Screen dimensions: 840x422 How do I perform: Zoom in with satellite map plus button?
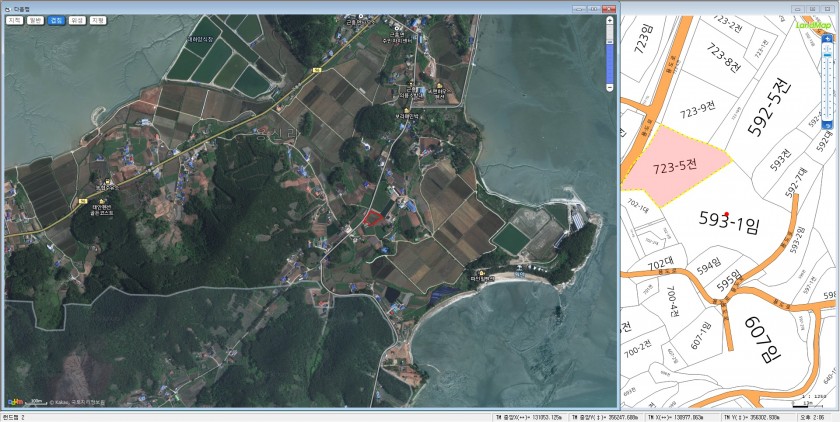coord(610,20)
